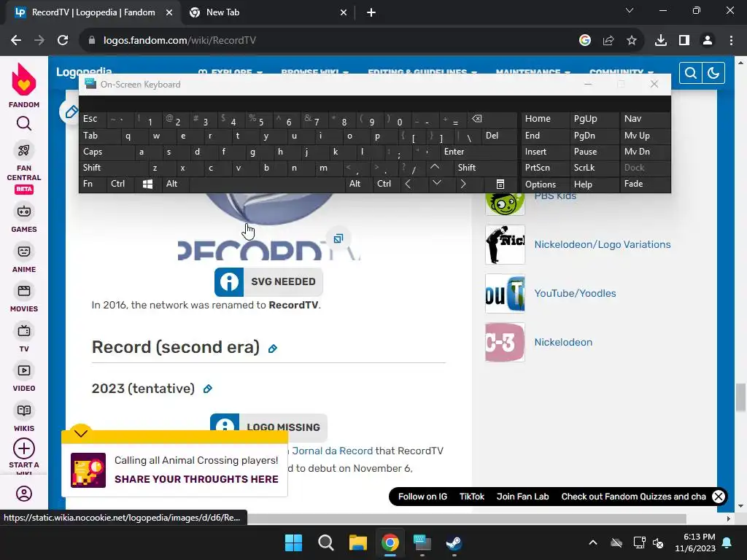
Task: Open Fan Central rocket icon
Action: coord(24,151)
